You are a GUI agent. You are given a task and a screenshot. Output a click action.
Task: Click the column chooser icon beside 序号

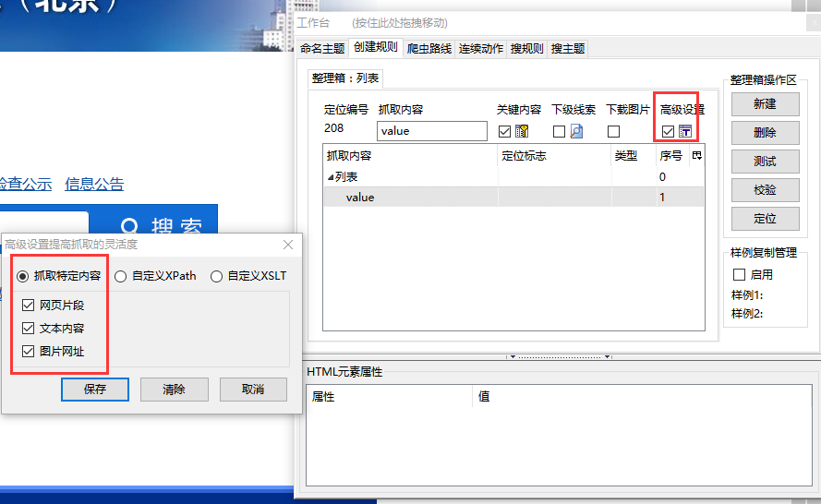tap(697, 155)
